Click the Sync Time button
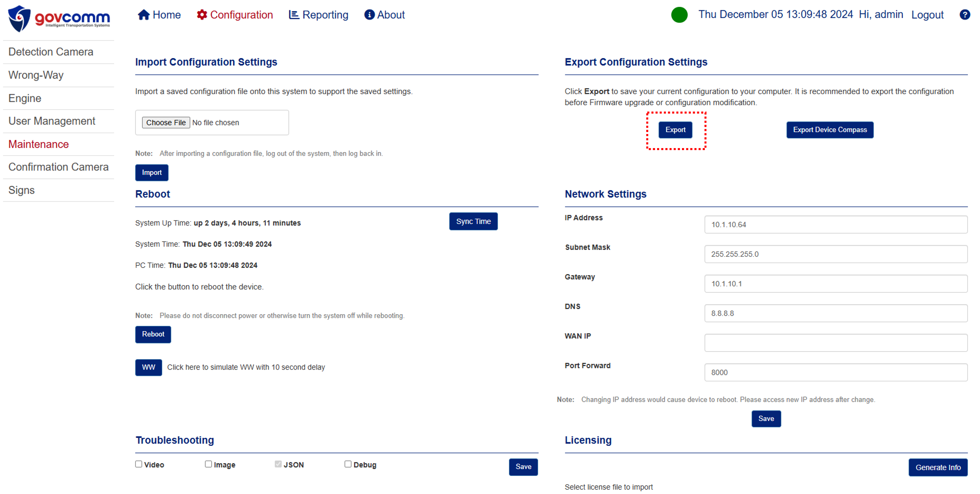980x494 pixels. point(473,222)
